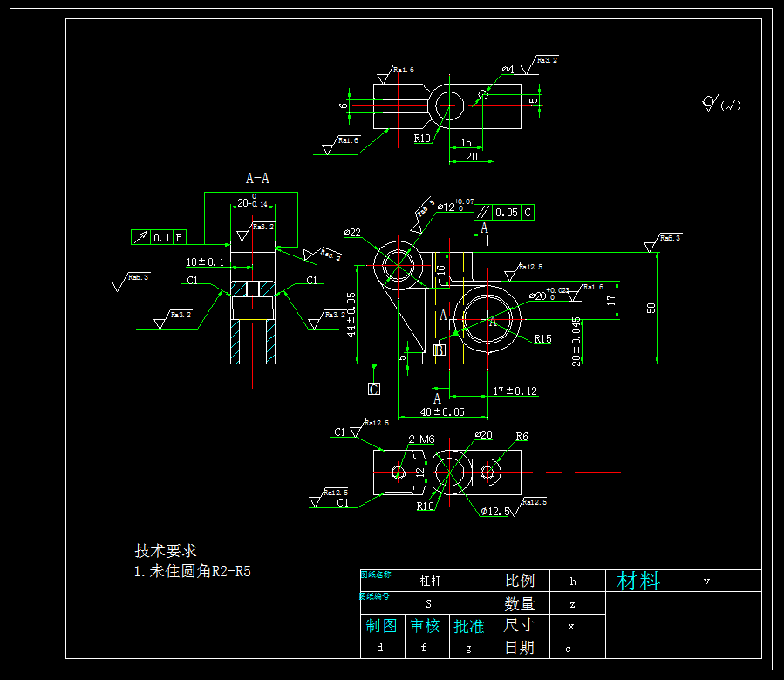Click the scale value "h"
Image resolution: width=784 pixels, height=680 pixels.
(573, 581)
